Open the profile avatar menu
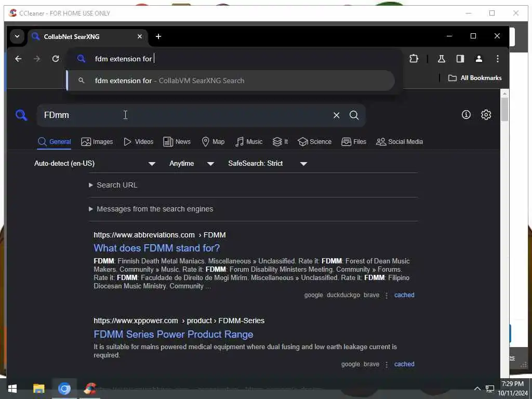Viewport: 532px width, 399px height. [x=478, y=59]
